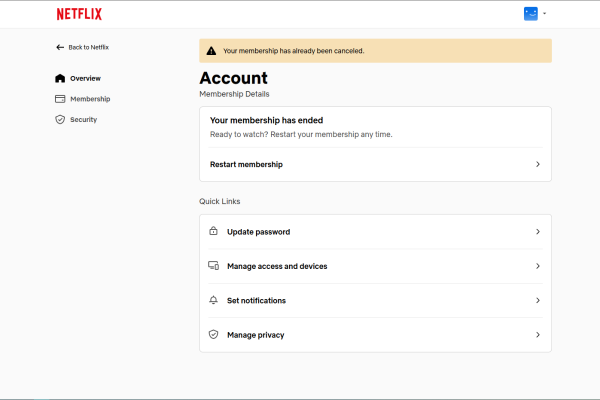Open the profile avatar menu
The image size is (600, 400).
coord(531,14)
